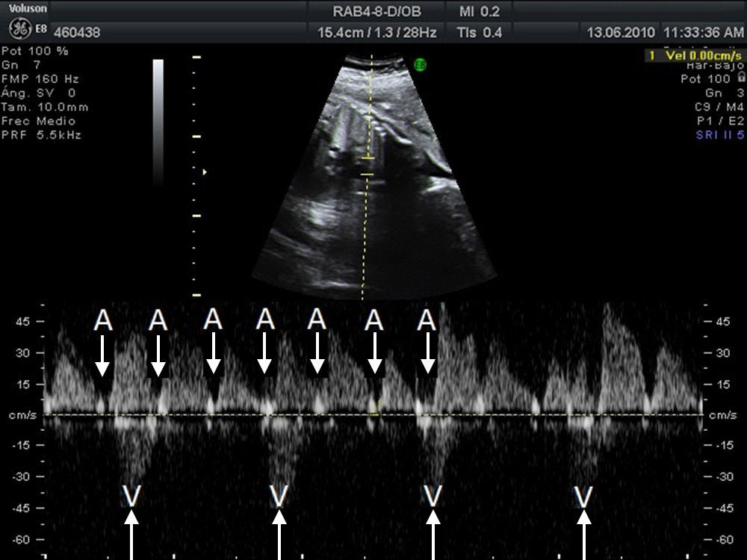The width and height of the screenshot is (747, 560).
Task: Click the grayscale map bar
Action: [158, 119]
